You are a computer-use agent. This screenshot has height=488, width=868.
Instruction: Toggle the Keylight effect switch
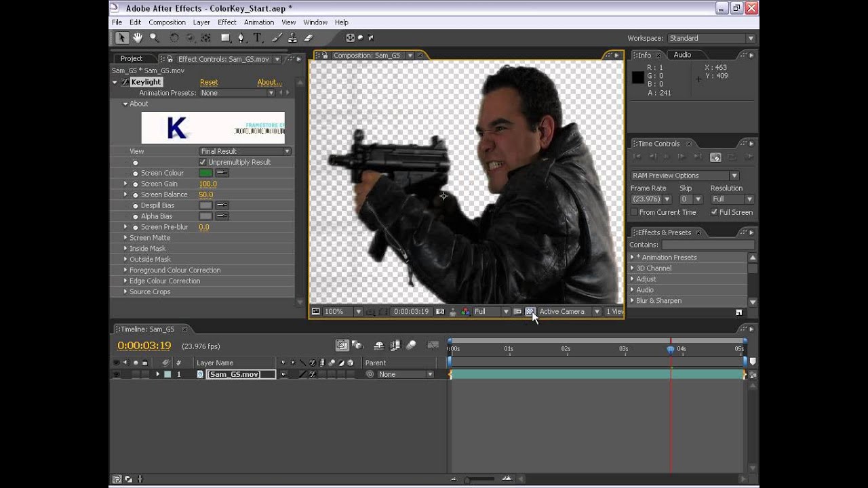(x=125, y=82)
